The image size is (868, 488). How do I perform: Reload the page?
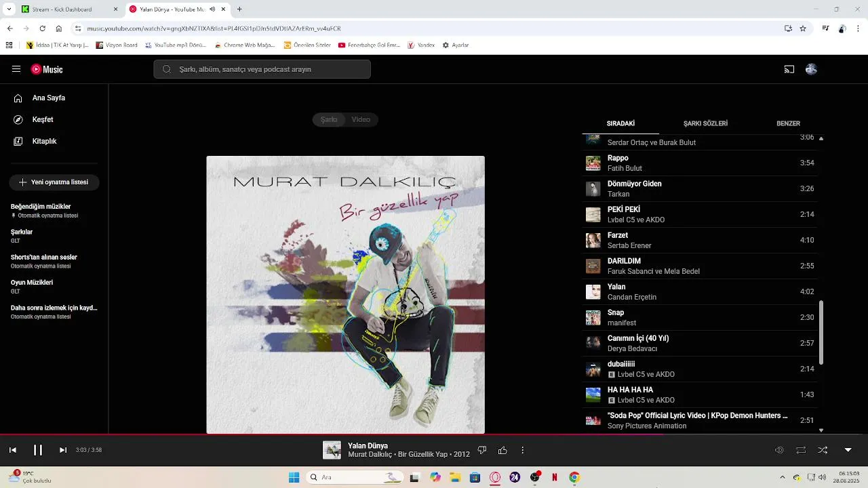pyautogui.click(x=42, y=28)
